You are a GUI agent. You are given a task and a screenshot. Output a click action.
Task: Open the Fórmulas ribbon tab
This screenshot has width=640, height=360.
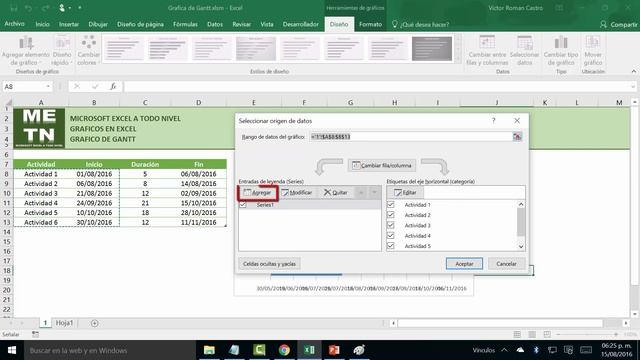pos(185,24)
